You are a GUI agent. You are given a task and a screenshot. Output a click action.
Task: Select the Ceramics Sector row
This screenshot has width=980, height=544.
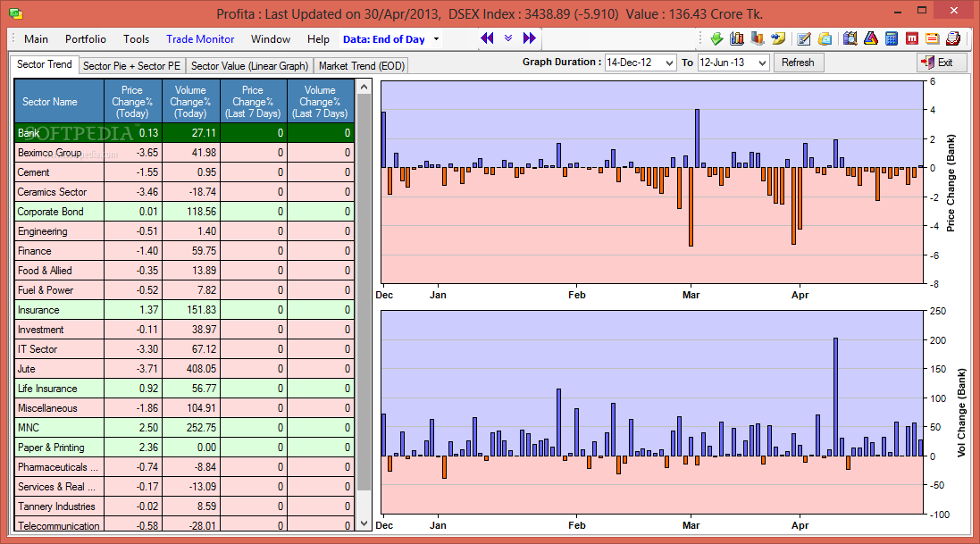[184, 192]
